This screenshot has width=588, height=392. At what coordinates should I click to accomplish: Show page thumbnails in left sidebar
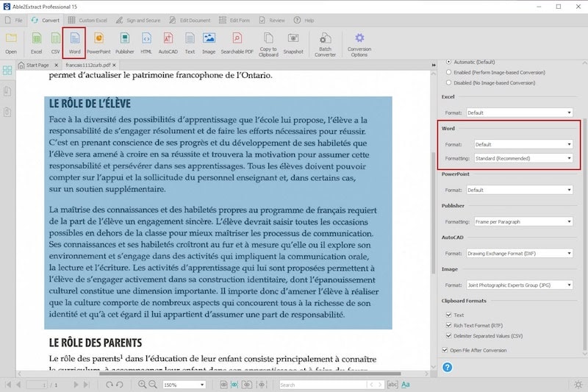point(7,70)
